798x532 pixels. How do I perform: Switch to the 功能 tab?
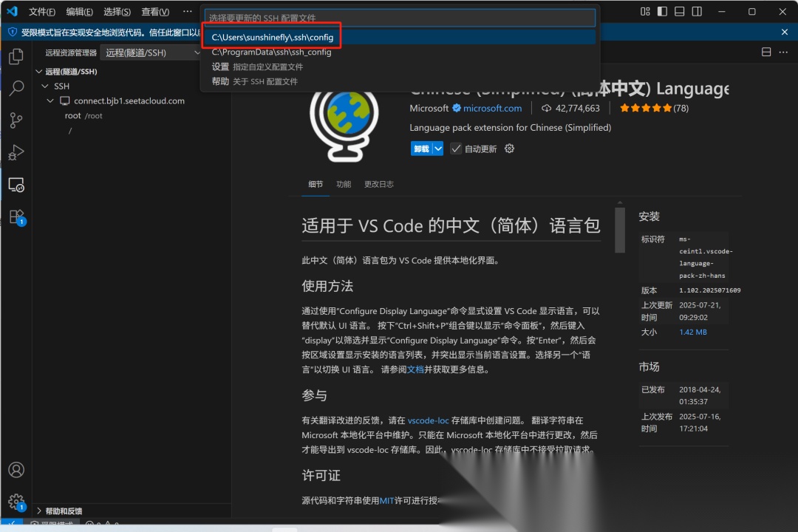click(x=344, y=184)
